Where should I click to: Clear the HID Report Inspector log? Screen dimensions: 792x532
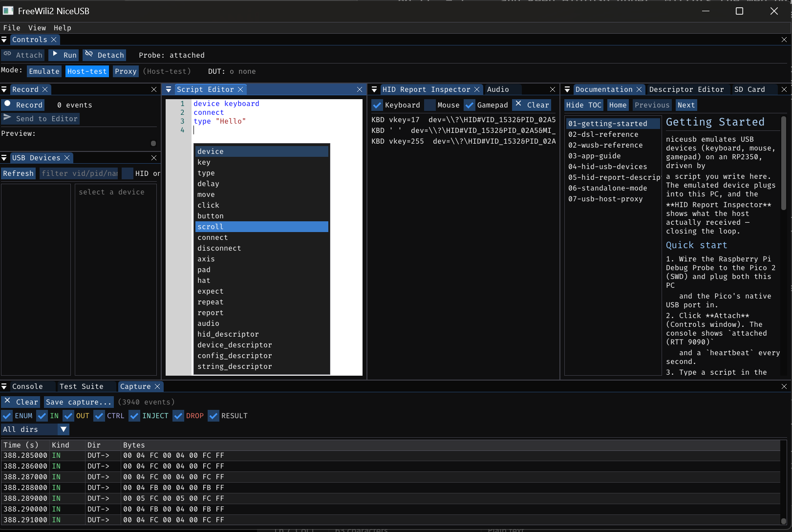click(532, 105)
